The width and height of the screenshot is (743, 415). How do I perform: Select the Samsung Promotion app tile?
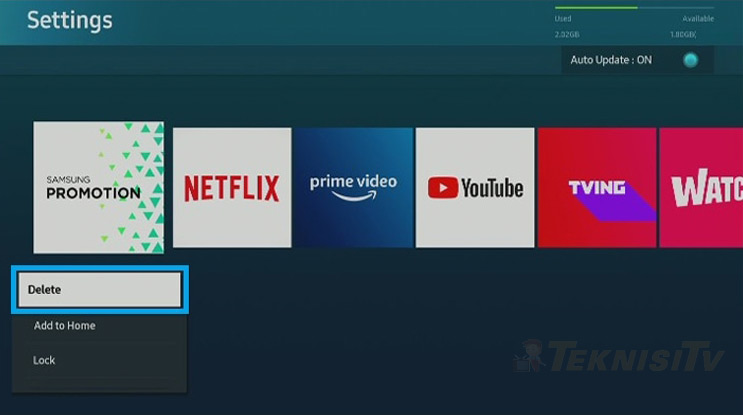(99, 188)
